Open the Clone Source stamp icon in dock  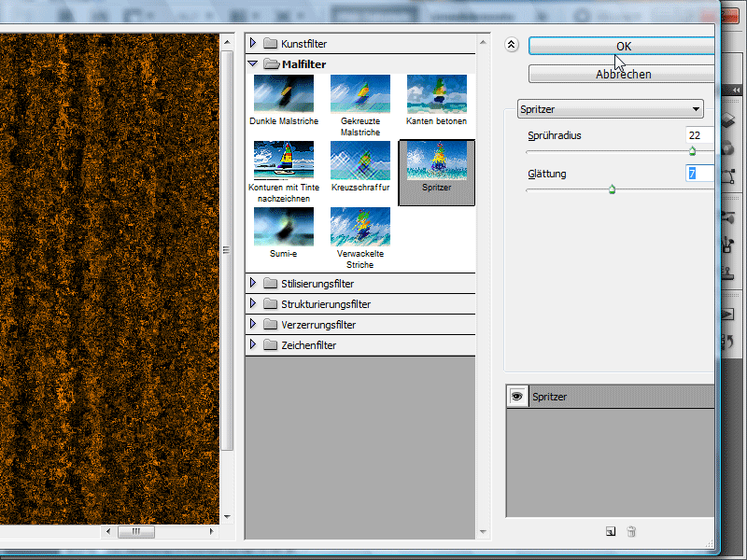click(728, 273)
